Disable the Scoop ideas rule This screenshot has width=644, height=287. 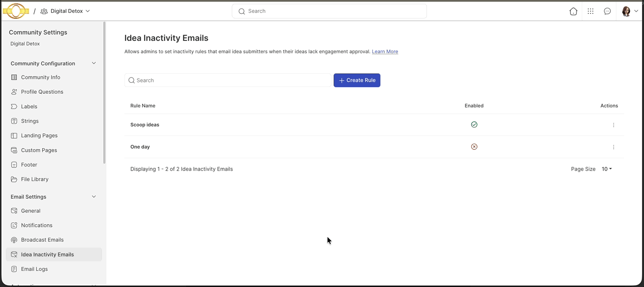click(474, 124)
